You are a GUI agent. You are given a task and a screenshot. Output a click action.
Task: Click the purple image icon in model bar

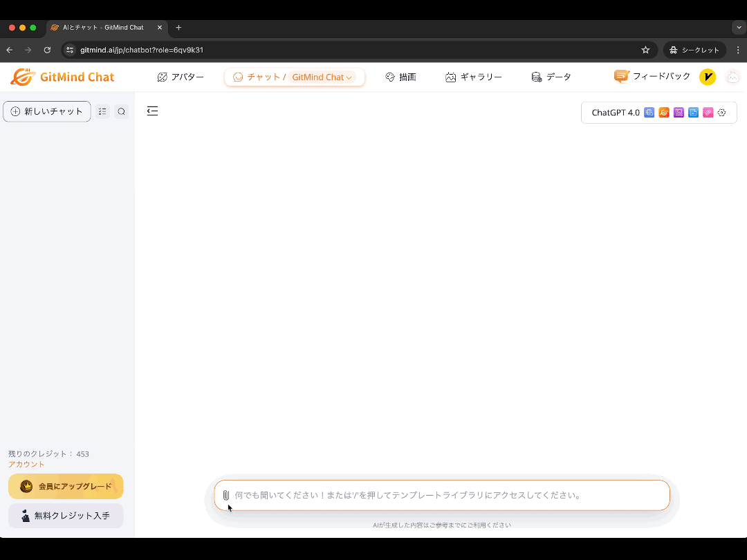pyautogui.click(x=679, y=113)
